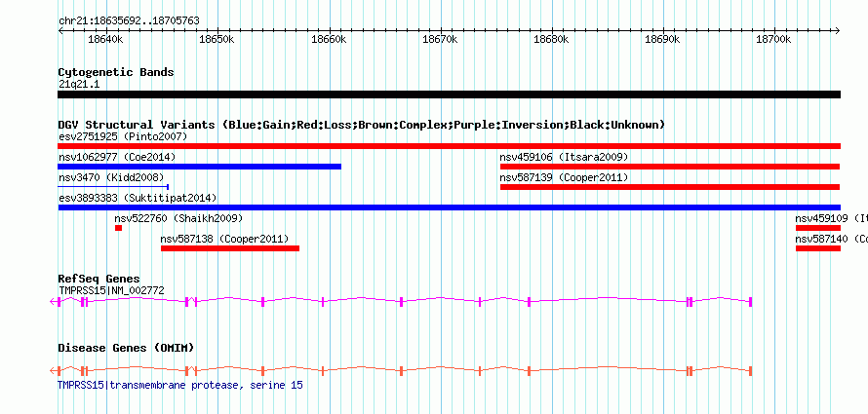Open the nsv1062977 (Coe2014) variant label
The width and height of the screenshot is (868, 414).
click(x=117, y=157)
